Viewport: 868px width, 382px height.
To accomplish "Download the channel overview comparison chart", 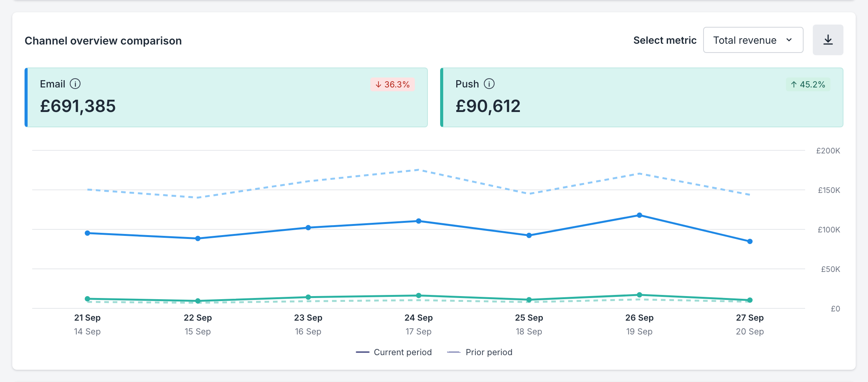I will tap(828, 40).
